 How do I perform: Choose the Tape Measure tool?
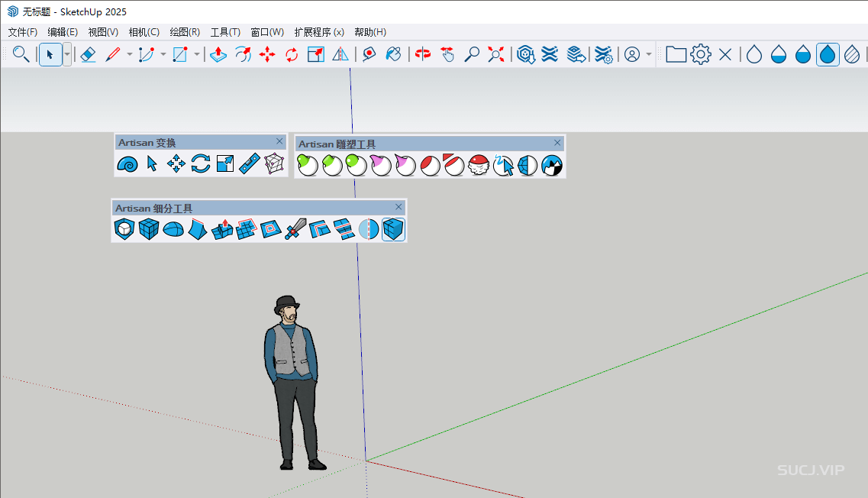click(369, 54)
